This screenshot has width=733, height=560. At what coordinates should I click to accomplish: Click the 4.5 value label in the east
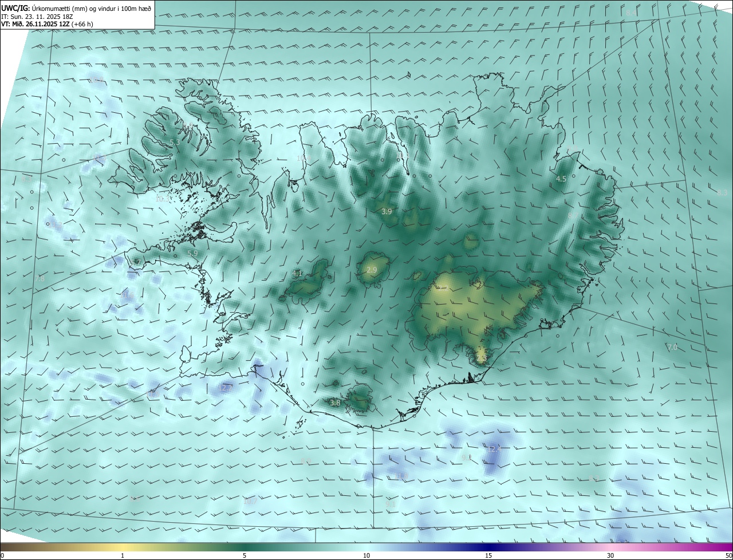(561, 179)
